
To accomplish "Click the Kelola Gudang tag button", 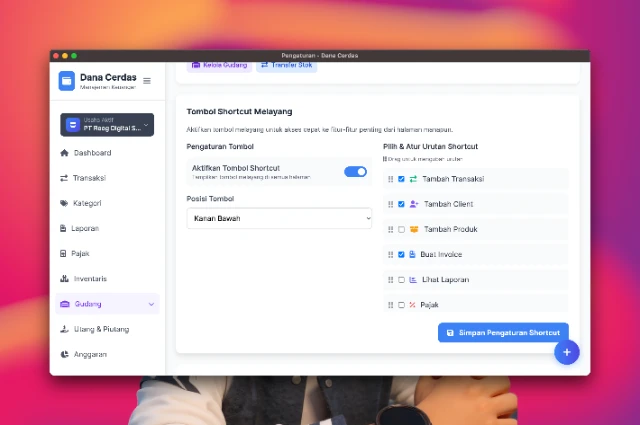I will 219,65.
